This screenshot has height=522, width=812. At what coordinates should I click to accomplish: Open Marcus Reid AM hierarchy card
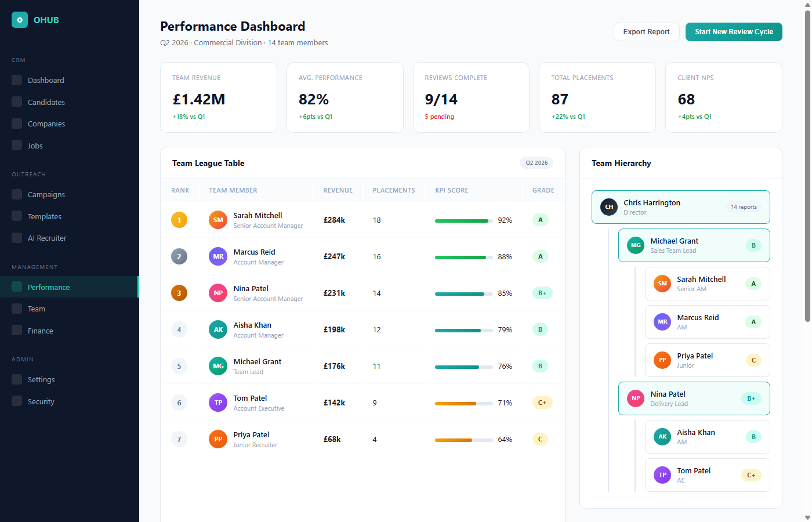click(708, 322)
